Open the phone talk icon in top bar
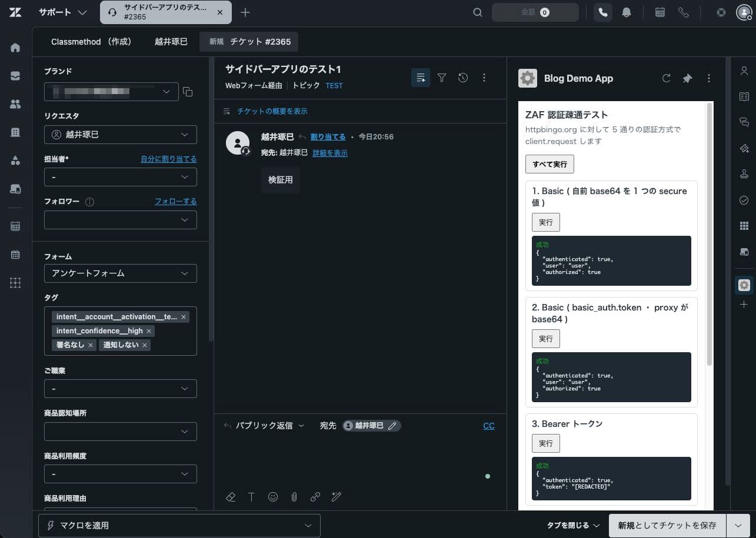This screenshot has height=538, width=756. (x=602, y=12)
